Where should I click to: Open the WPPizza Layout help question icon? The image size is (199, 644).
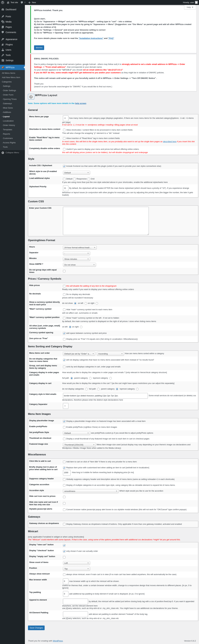tap(31, 97)
